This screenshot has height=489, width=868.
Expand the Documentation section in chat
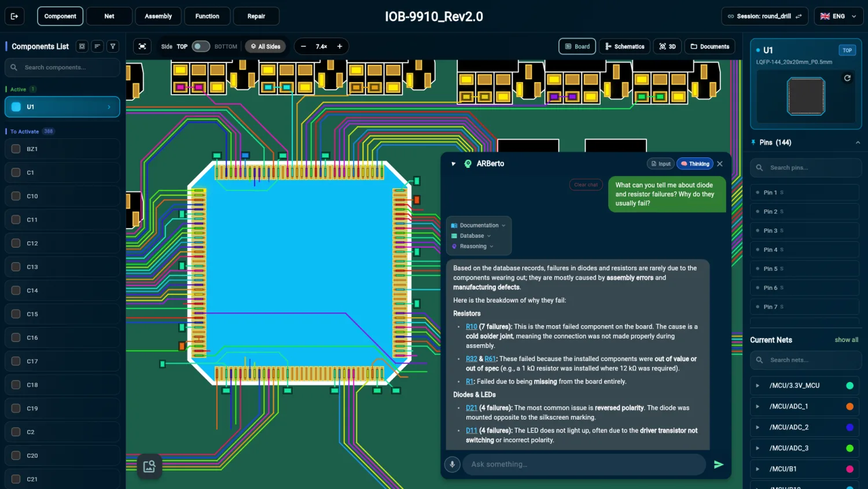tap(479, 225)
